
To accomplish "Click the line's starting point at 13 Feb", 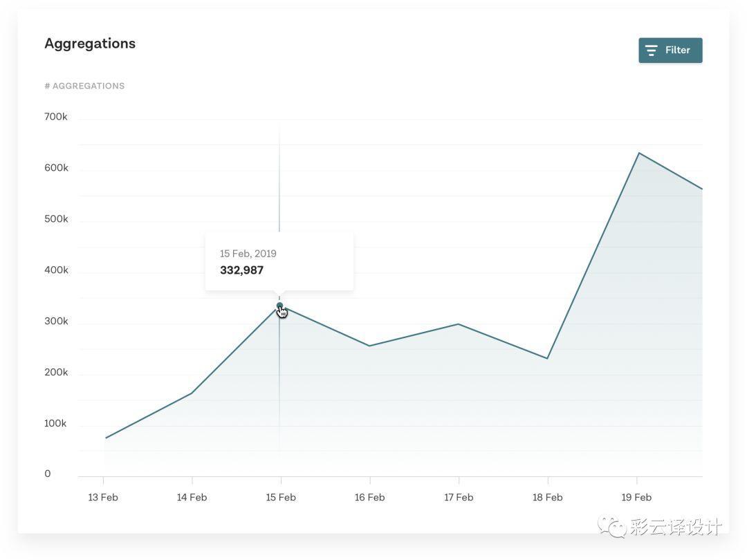I will tap(105, 438).
